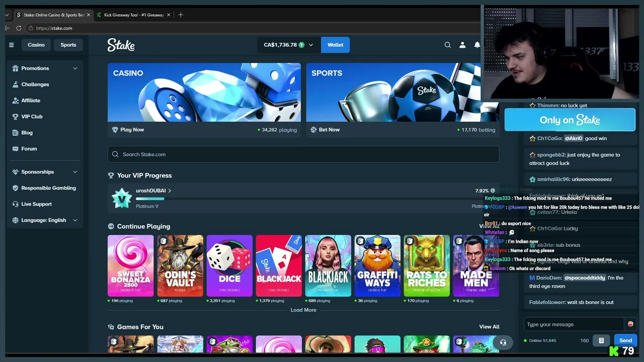Open the Odin's Vault game
Image resolution: width=644 pixels, height=362 pixels.
(x=180, y=266)
